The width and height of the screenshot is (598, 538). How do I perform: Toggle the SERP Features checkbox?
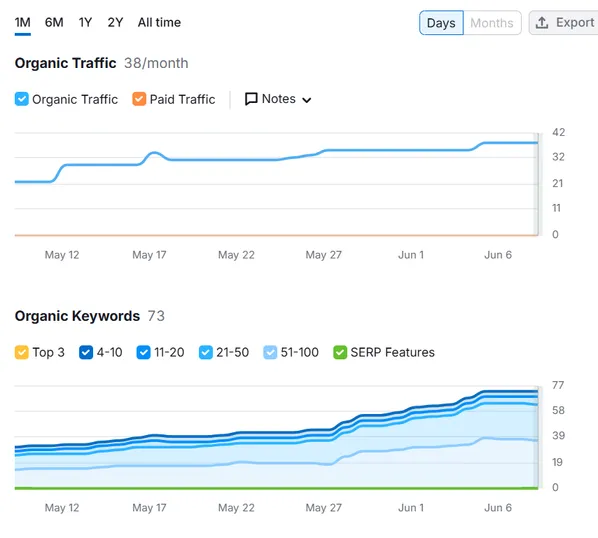[x=340, y=352]
